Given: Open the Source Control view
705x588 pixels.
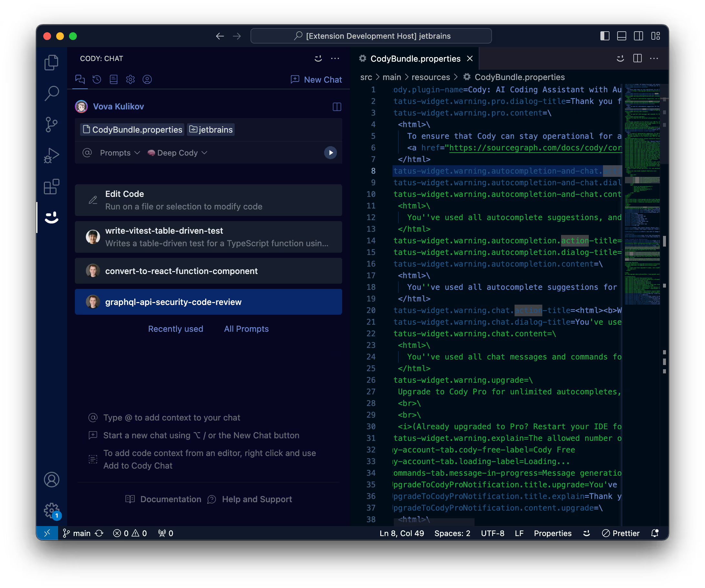Looking at the screenshot, I should coord(52,125).
